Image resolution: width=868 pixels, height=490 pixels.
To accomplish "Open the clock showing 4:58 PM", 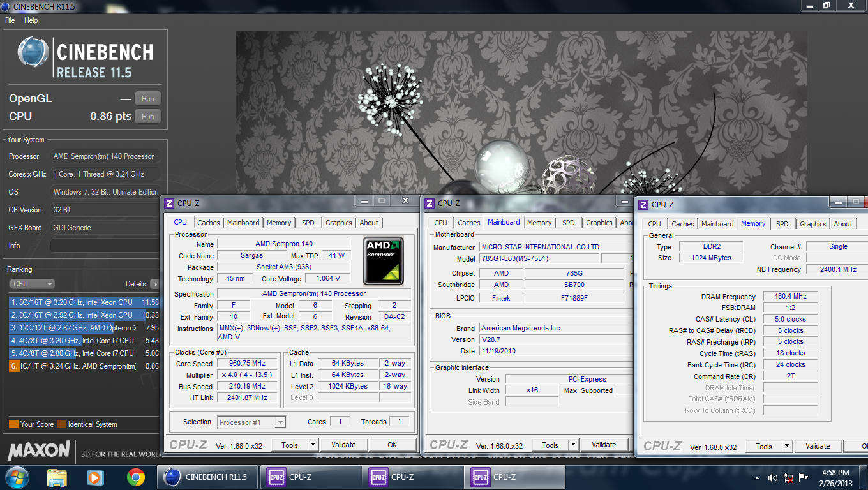I will [x=837, y=477].
